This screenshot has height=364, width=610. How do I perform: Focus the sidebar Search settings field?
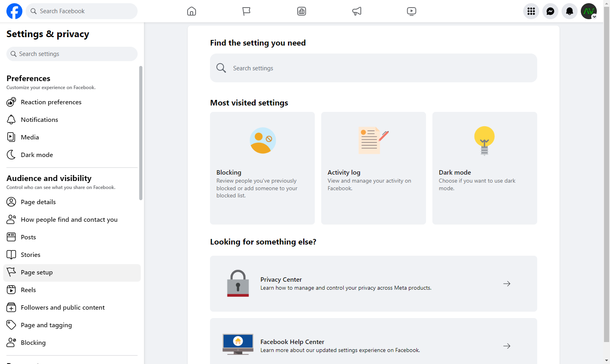(72, 54)
